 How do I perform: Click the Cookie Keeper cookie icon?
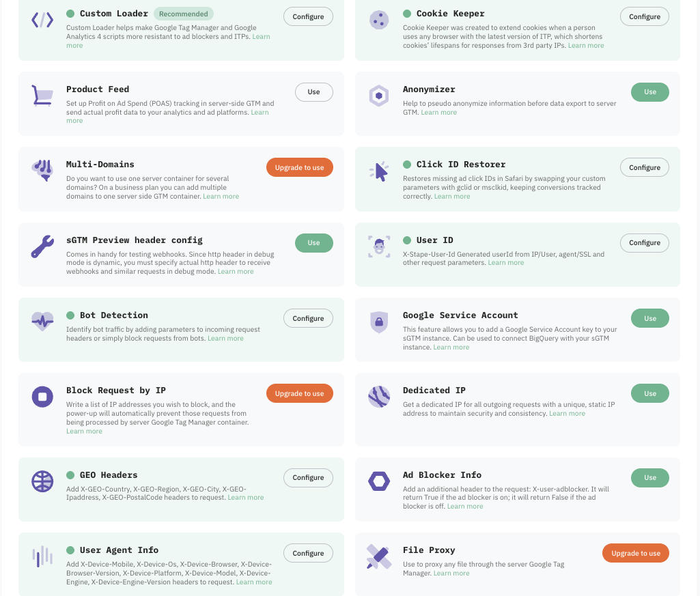(379, 20)
